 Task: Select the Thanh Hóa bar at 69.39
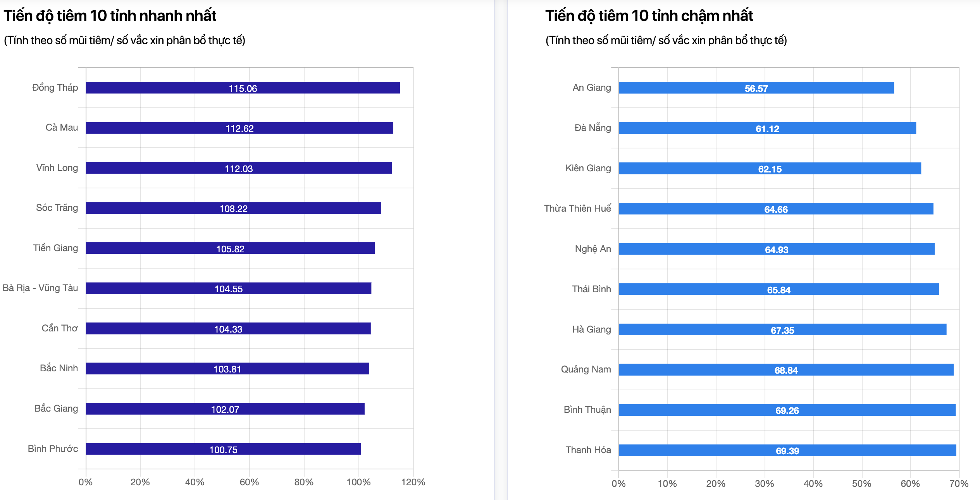pos(787,450)
